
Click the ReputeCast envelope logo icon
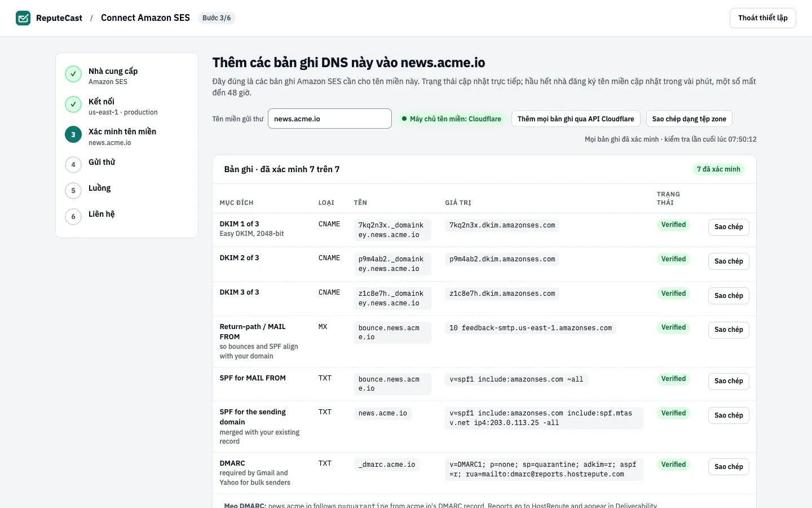(x=23, y=18)
